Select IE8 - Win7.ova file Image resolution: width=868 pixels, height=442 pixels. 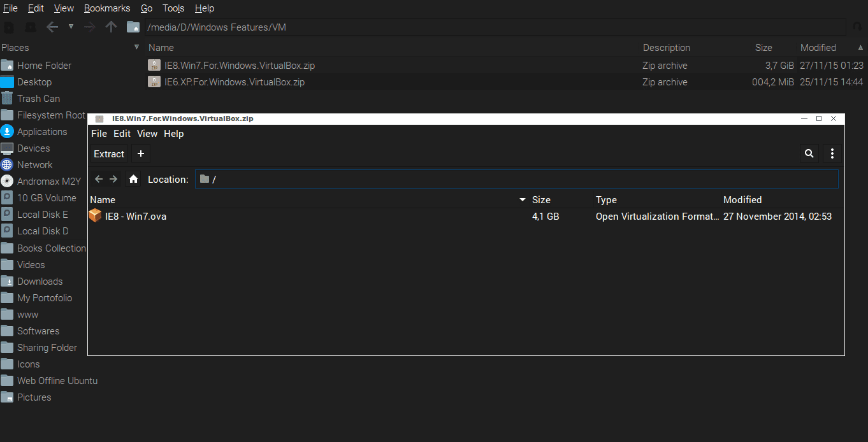136,217
